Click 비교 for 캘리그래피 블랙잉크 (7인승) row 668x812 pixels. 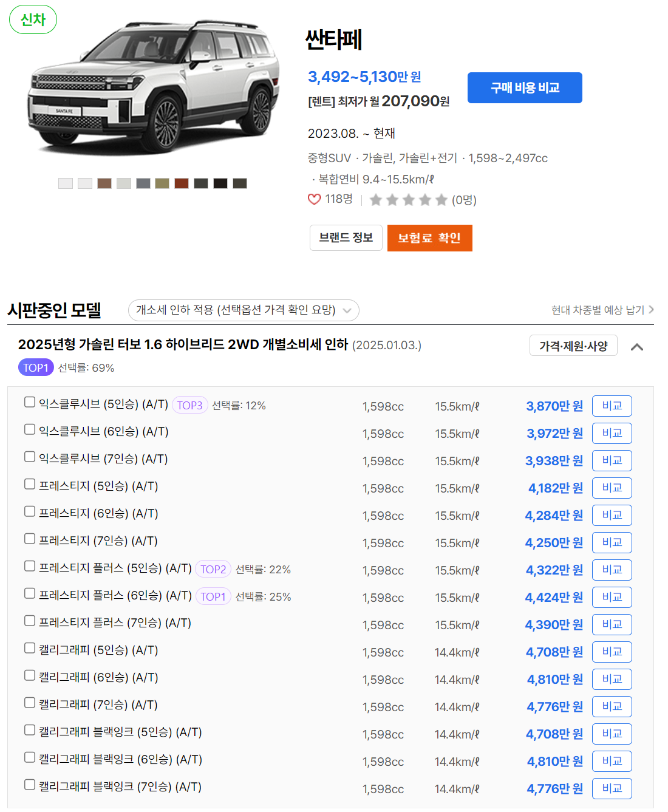pyautogui.click(x=612, y=788)
